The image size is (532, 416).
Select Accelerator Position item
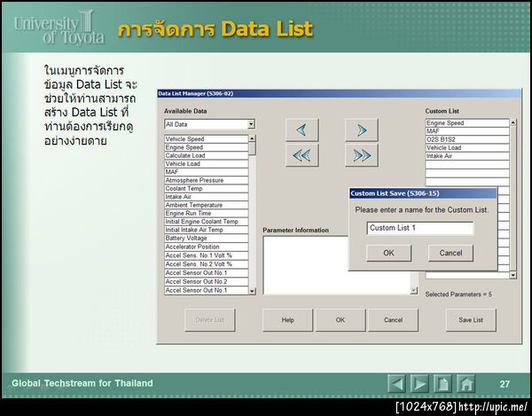point(207,247)
